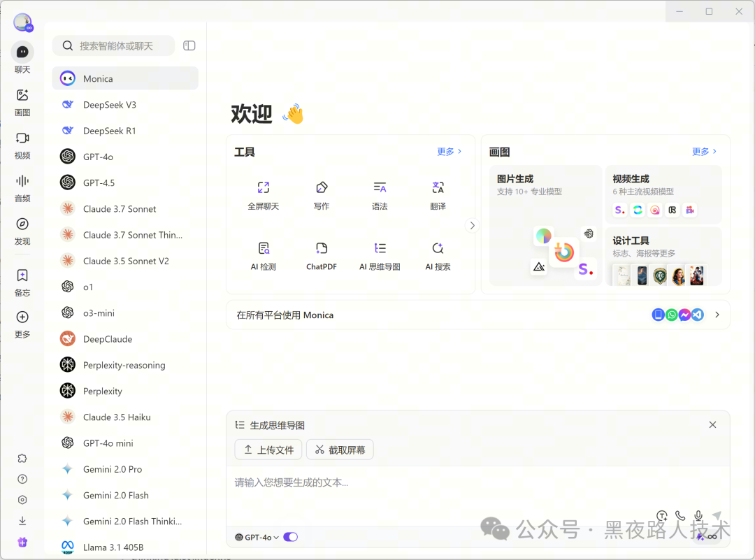Expand the 在所有平台使用 Monica arrow
The height and width of the screenshot is (560, 755).
tap(717, 315)
